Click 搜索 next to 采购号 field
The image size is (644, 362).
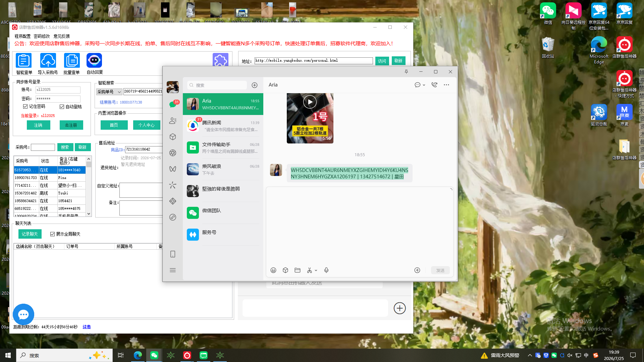pos(65,147)
